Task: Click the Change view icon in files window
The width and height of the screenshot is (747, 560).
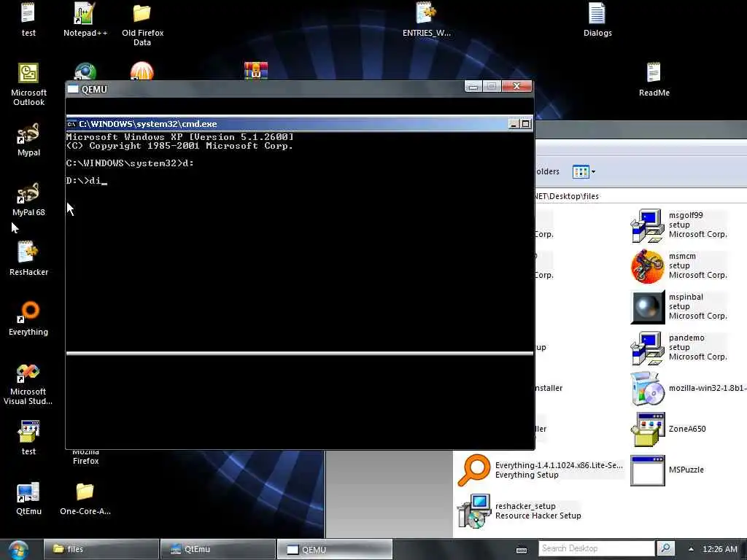Action: tap(581, 172)
